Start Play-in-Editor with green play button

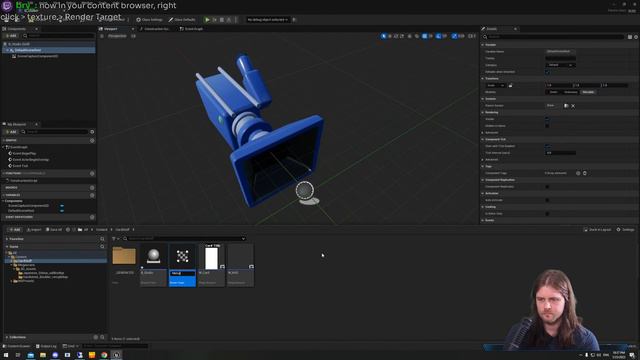point(207,20)
